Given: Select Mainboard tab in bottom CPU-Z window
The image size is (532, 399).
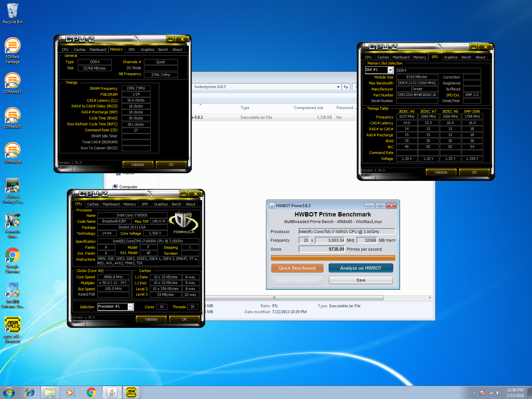Looking at the screenshot, I should 111,204.
